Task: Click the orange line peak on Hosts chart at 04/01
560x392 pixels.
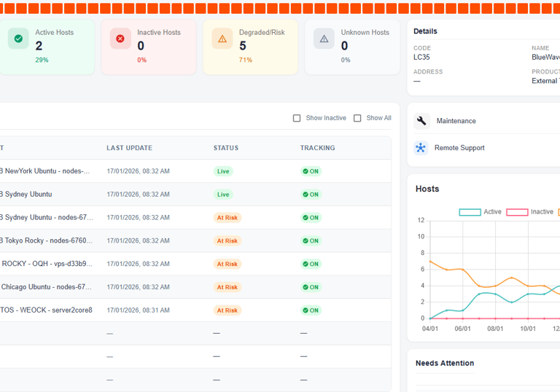Action: 430,262
